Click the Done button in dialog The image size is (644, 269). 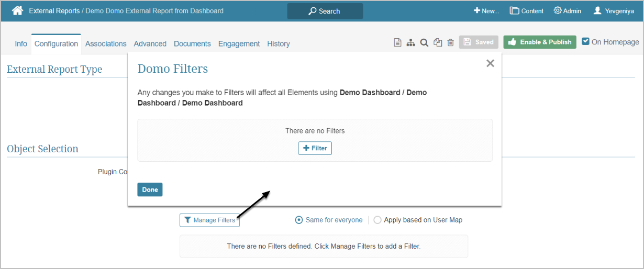pyautogui.click(x=150, y=189)
